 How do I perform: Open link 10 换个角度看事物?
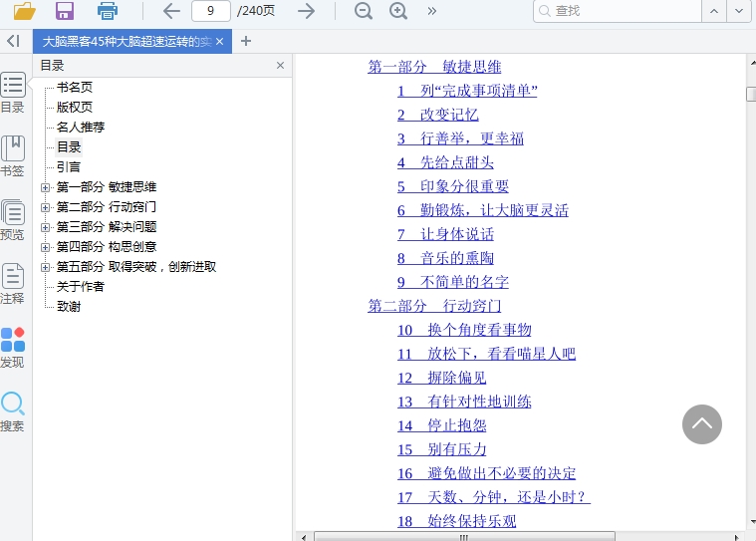point(464,330)
